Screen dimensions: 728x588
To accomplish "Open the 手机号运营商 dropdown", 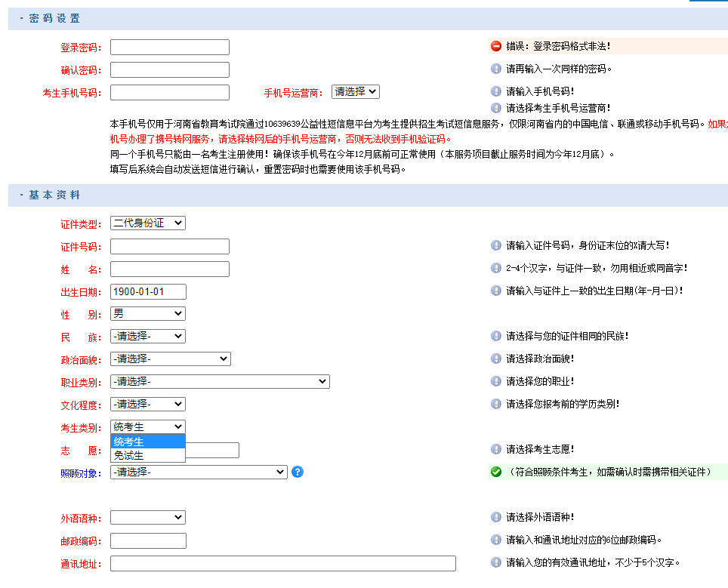I will (355, 91).
